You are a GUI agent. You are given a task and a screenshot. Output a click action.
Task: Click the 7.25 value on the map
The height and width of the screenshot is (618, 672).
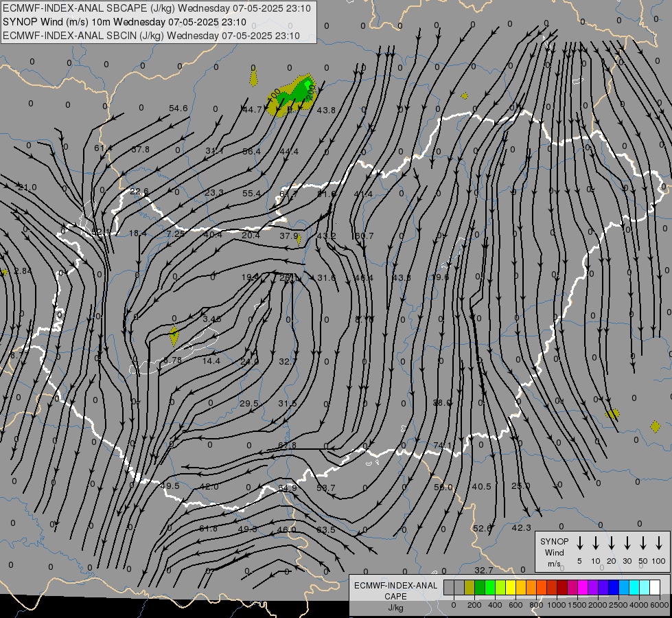176,233
